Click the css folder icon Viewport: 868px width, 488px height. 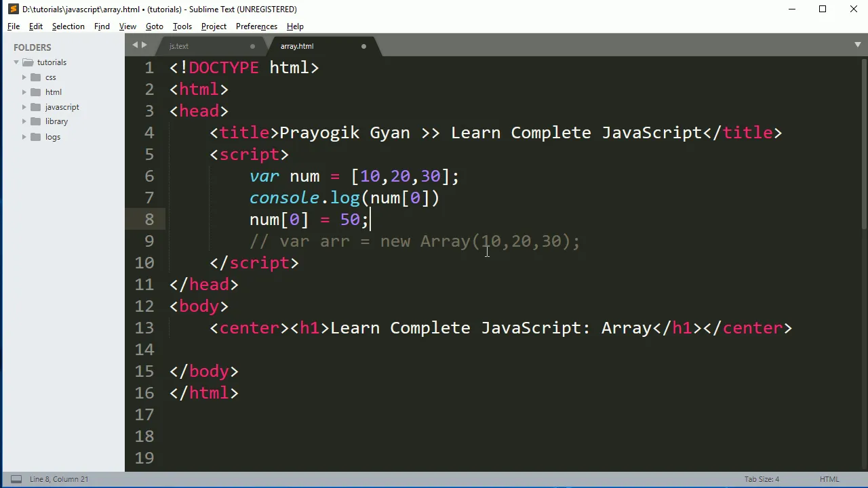[x=36, y=77]
